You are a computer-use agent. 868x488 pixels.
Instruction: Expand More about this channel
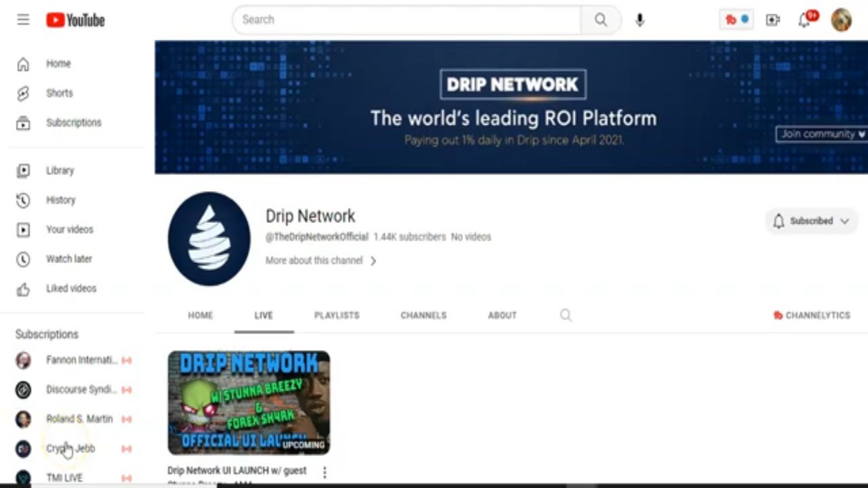321,260
